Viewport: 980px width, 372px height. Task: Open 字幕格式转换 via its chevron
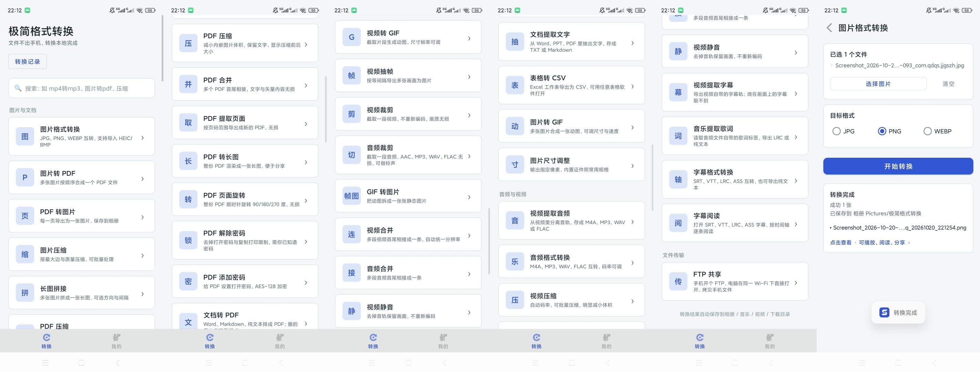[796, 181]
